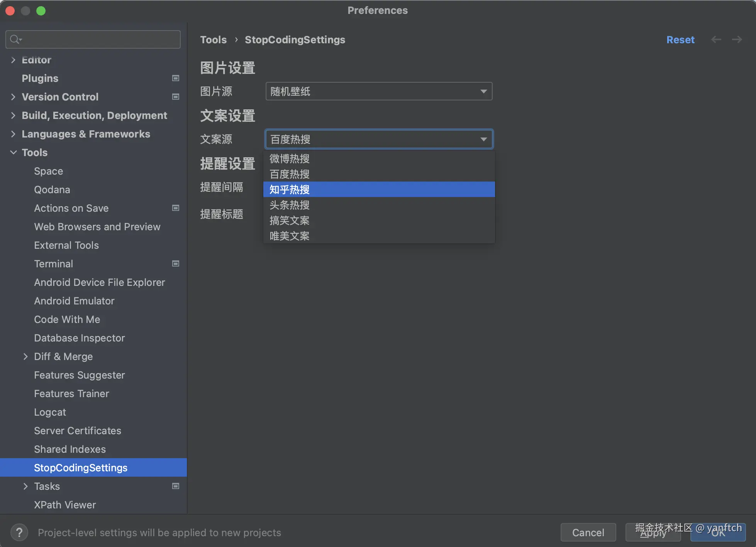Click the forward navigation arrow

pyautogui.click(x=737, y=39)
